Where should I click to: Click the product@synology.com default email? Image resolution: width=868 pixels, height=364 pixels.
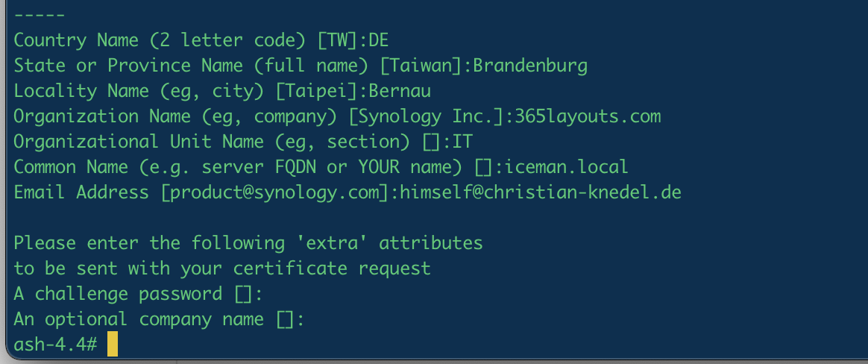[274, 192]
